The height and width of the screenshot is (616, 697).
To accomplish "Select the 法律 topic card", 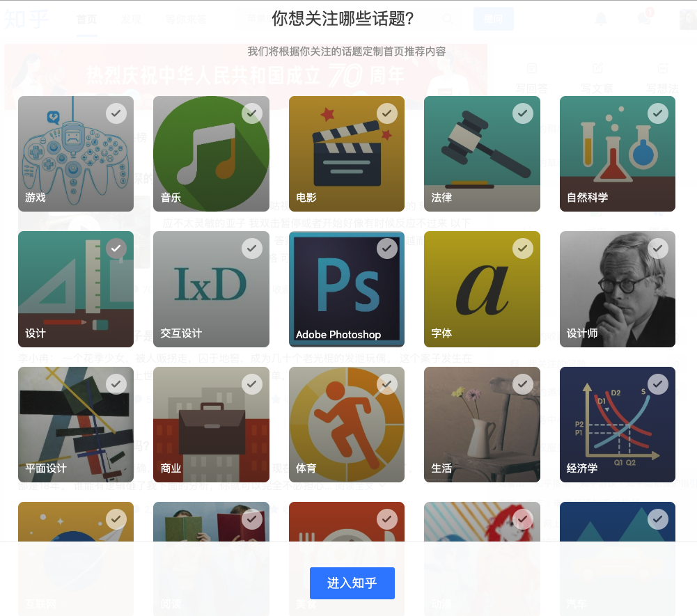I will [482, 154].
